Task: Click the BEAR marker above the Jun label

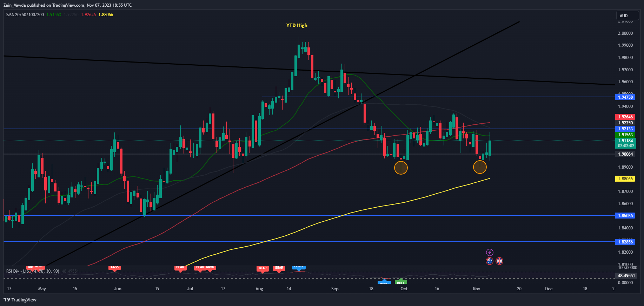Action: (115, 267)
